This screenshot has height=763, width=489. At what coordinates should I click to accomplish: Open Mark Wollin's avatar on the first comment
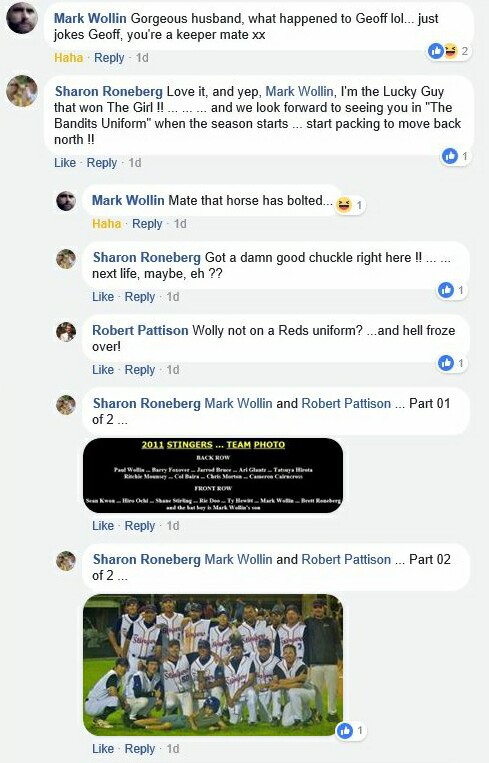tap(22, 18)
